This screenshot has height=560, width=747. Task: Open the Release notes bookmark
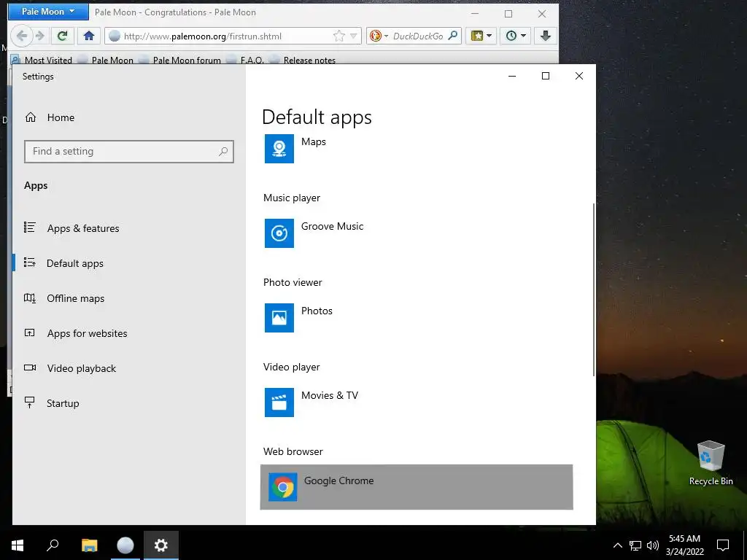coord(303,60)
